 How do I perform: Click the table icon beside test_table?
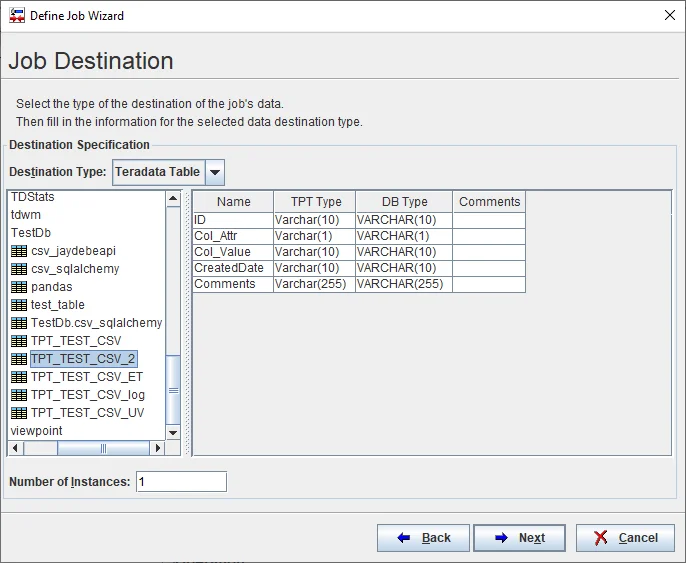[18, 305]
